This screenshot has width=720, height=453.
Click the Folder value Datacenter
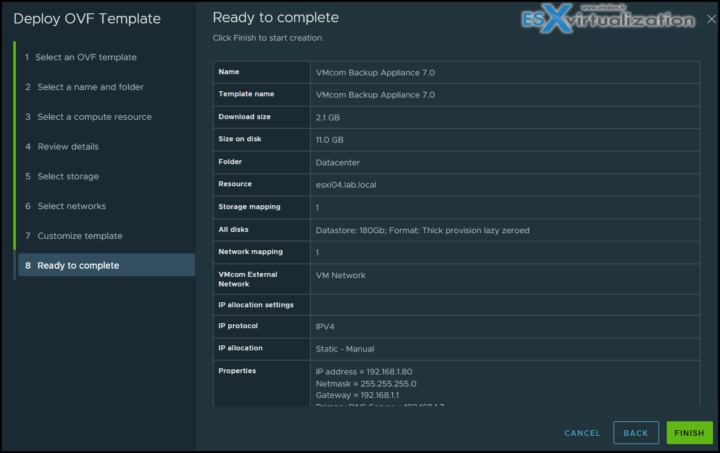tap(338, 162)
